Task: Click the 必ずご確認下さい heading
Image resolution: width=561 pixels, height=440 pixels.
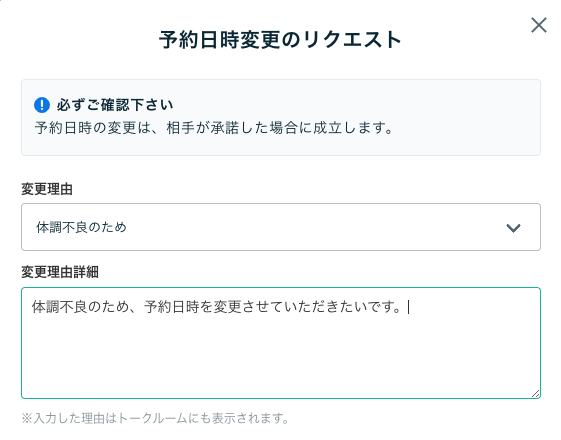Action: [114, 105]
